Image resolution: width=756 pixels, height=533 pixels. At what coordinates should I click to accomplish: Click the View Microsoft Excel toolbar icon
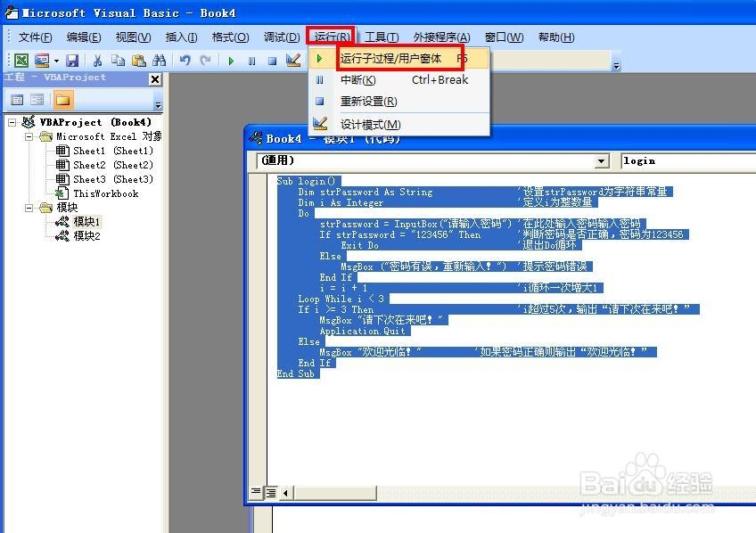21,61
